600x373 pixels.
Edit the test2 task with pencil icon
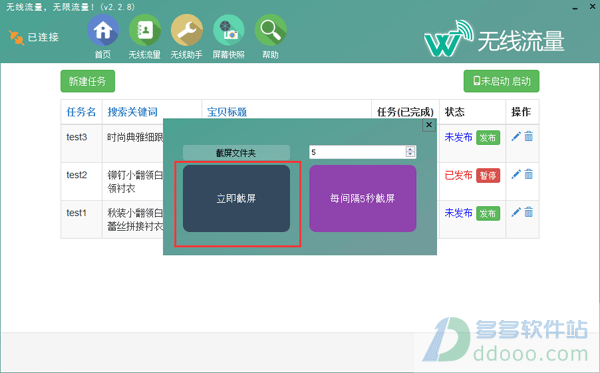516,174
